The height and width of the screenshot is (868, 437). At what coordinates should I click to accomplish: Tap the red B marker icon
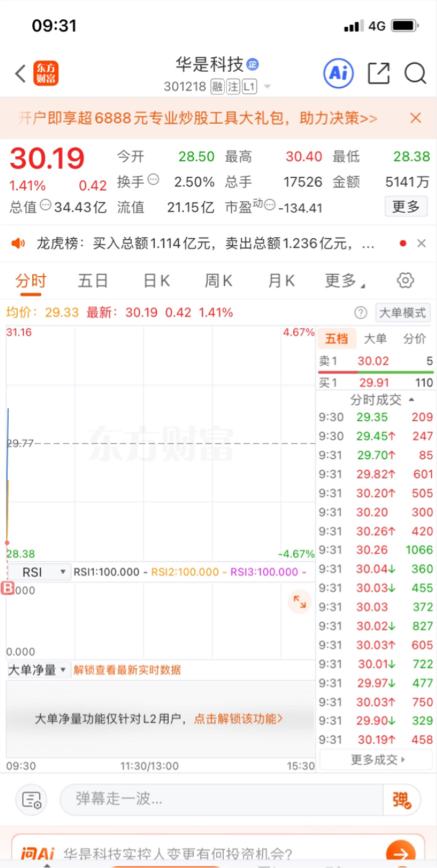tap(7, 588)
